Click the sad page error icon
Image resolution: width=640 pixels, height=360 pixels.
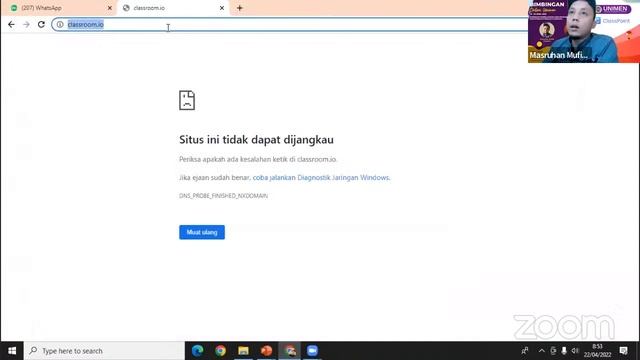[187, 100]
